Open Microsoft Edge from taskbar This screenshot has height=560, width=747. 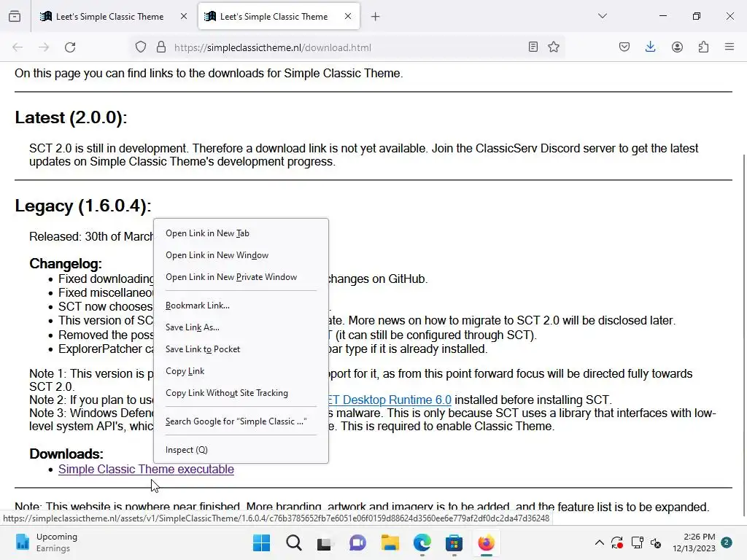[x=422, y=542]
